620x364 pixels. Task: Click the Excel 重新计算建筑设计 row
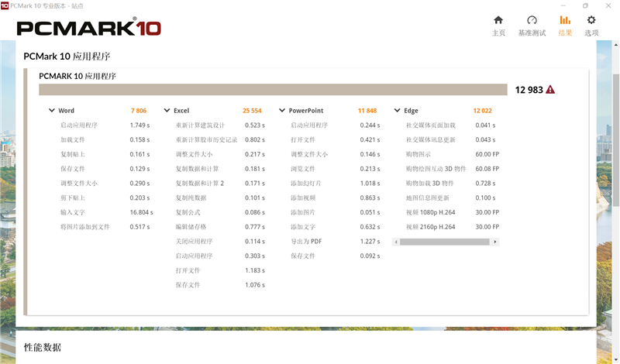click(x=220, y=125)
